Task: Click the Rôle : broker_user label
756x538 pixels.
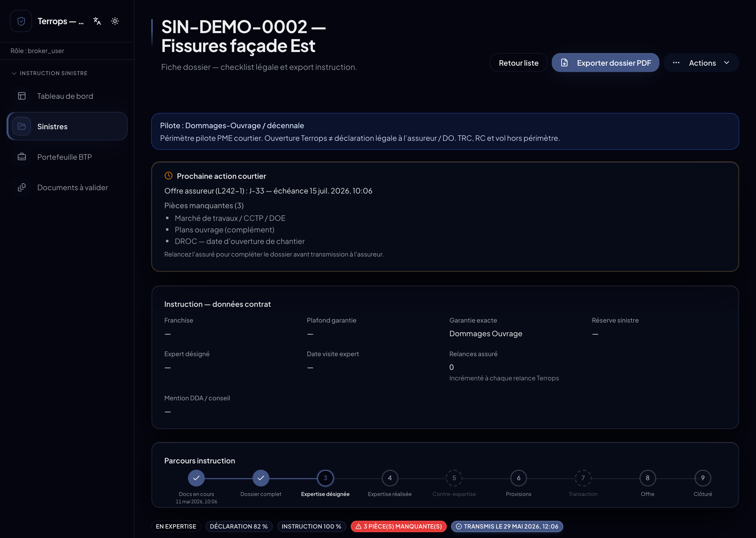Action: pyautogui.click(x=37, y=51)
